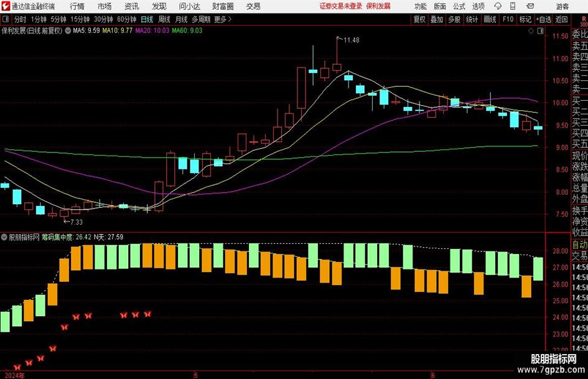Screen dimensions: 588x379
Task: Click the month 5 marker on time axis
Action: coord(196,375)
